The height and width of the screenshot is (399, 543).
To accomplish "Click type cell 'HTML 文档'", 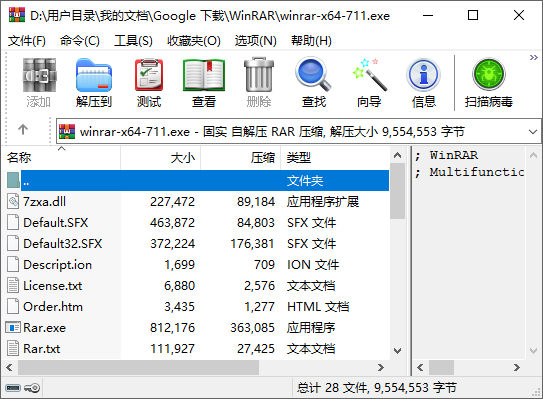I will 318,307.
